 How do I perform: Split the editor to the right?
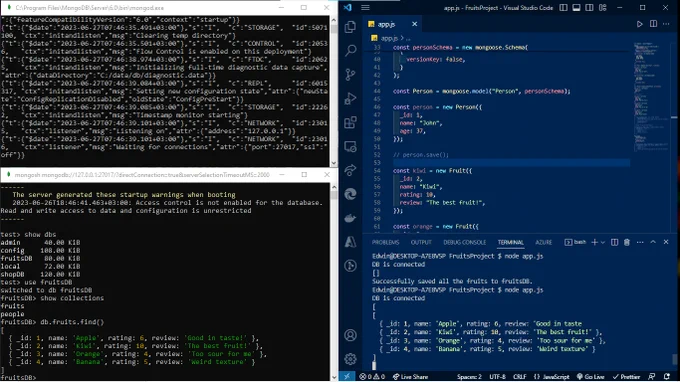pos(653,24)
